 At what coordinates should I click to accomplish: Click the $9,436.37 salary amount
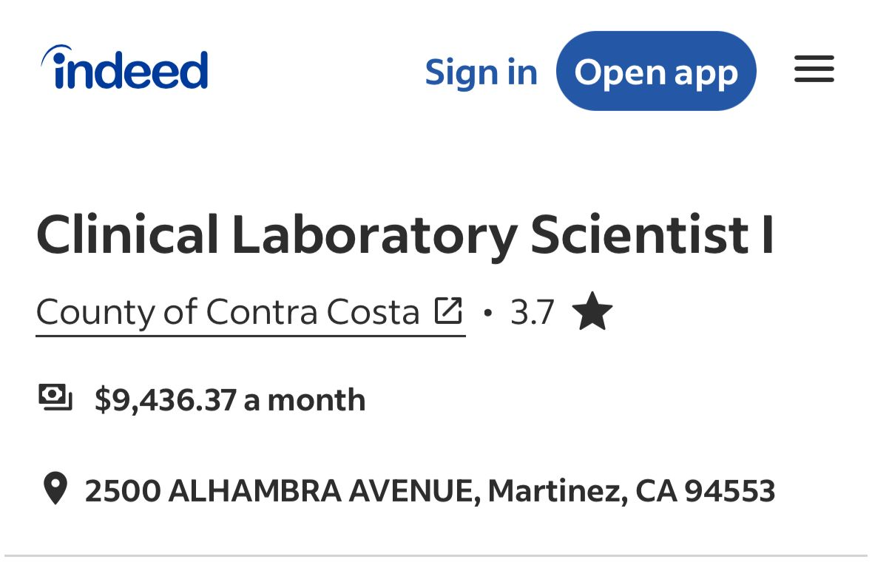[x=166, y=400]
